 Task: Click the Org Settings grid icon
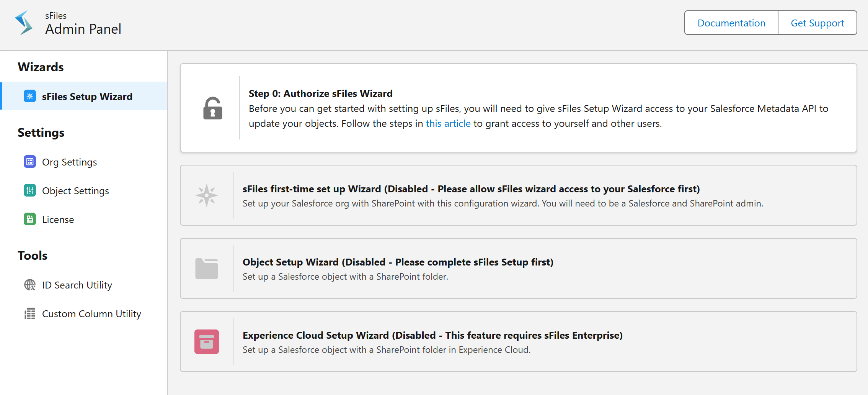tap(30, 162)
